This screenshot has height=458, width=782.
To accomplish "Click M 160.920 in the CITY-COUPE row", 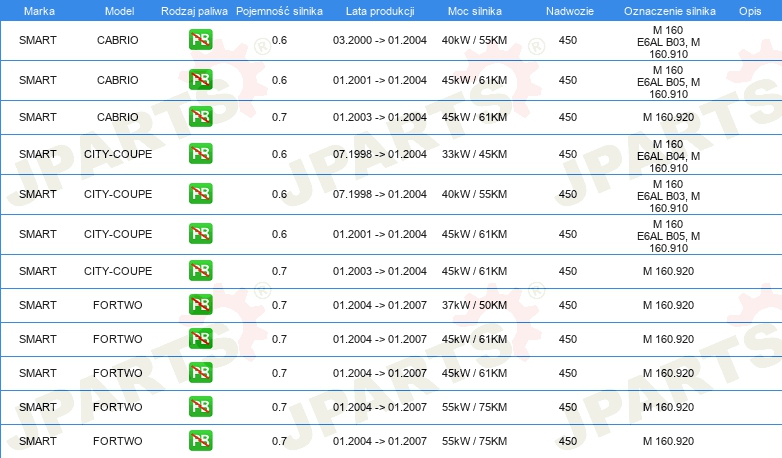I will coord(668,271).
